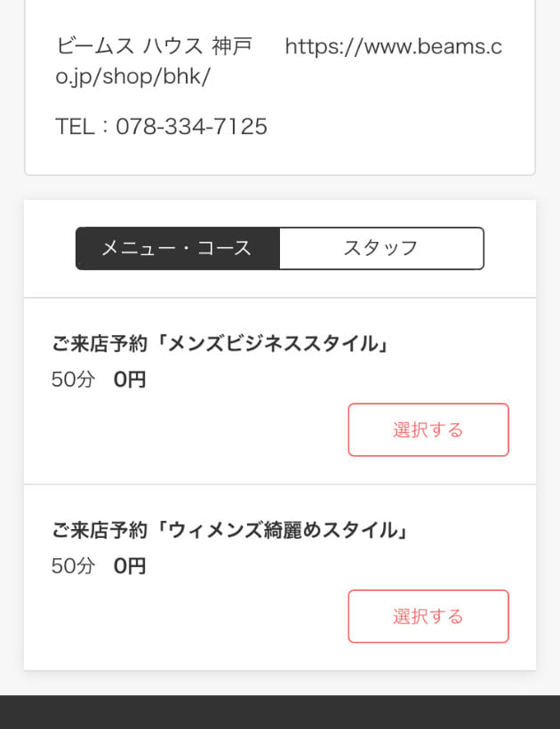Click the 50分 duration under メンズビジネススタイル

click(73, 381)
